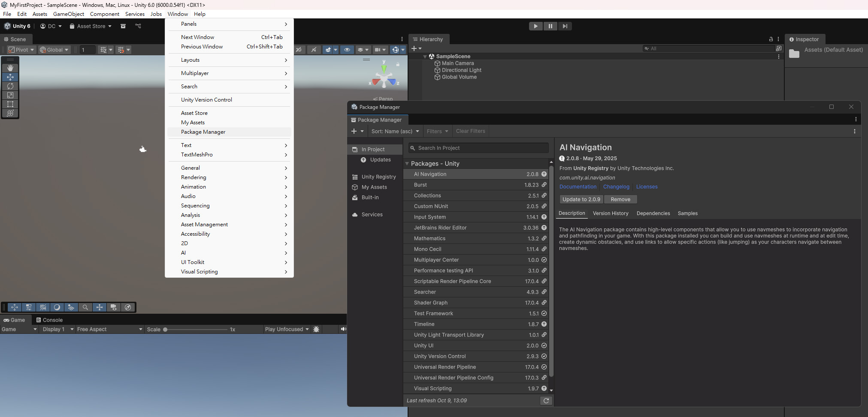Open the Licenses link
This screenshot has width=868, height=417.
(647, 187)
